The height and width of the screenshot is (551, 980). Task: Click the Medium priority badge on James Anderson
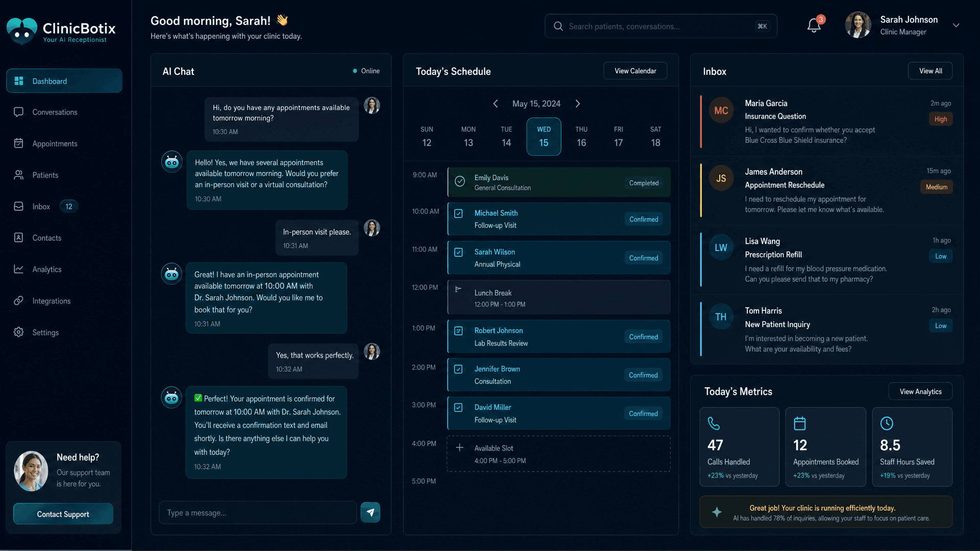[937, 187]
